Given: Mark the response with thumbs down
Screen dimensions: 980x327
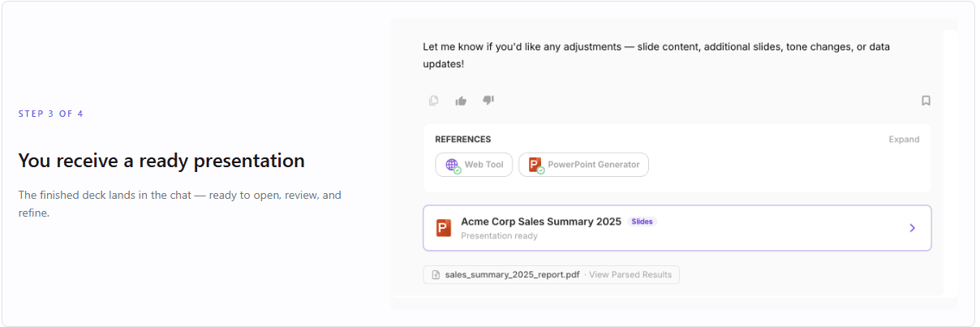Looking at the screenshot, I should pyautogui.click(x=488, y=101).
